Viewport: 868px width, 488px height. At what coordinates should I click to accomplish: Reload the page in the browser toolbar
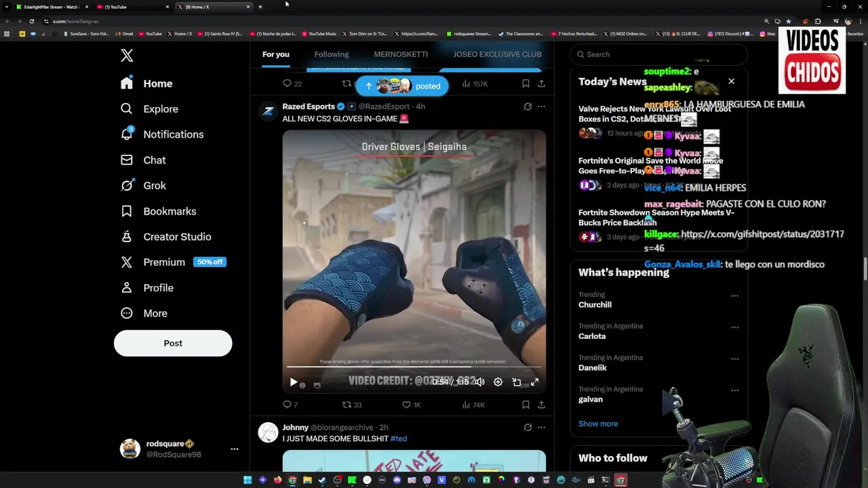point(31,21)
